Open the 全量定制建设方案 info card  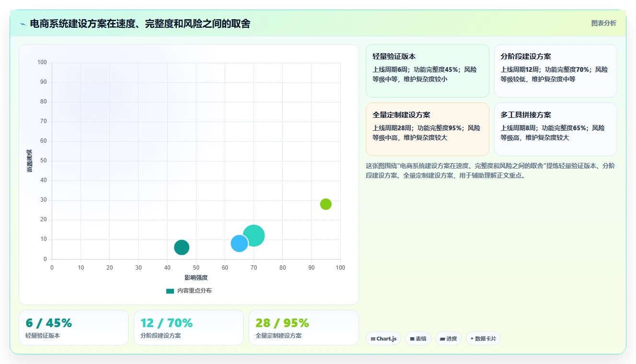428,129
